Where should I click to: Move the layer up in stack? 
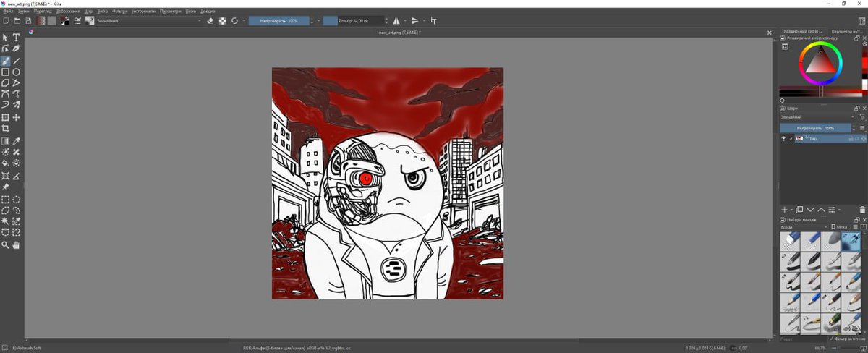pyautogui.click(x=821, y=210)
